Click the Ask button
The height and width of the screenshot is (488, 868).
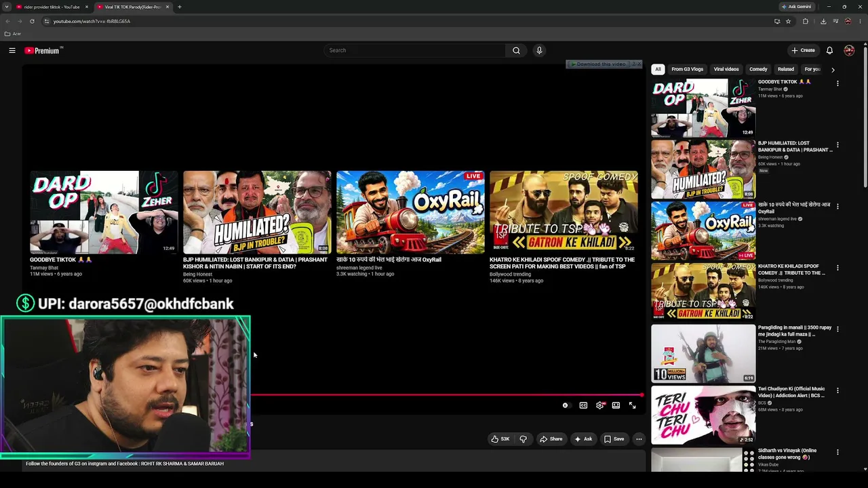pos(583,439)
